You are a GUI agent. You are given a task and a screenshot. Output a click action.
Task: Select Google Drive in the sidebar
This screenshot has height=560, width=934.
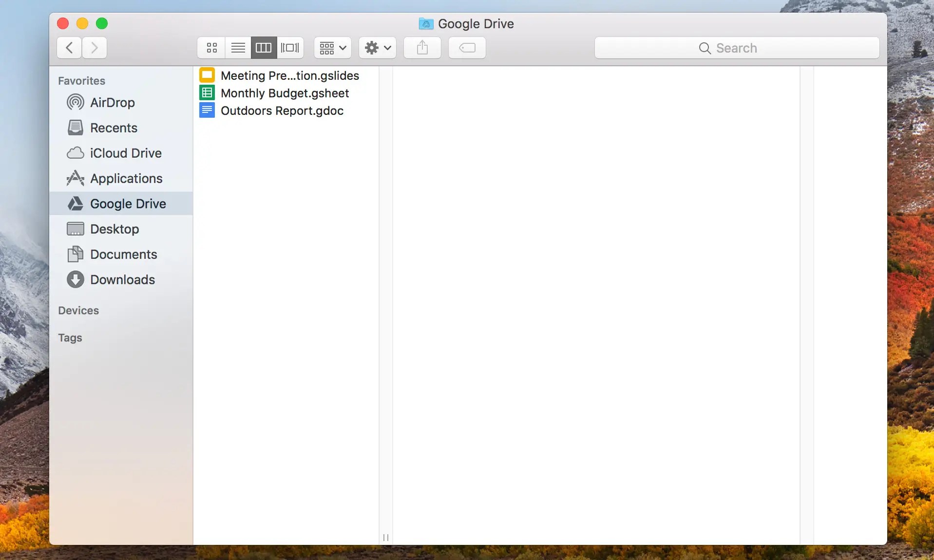(x=121, y=204)
